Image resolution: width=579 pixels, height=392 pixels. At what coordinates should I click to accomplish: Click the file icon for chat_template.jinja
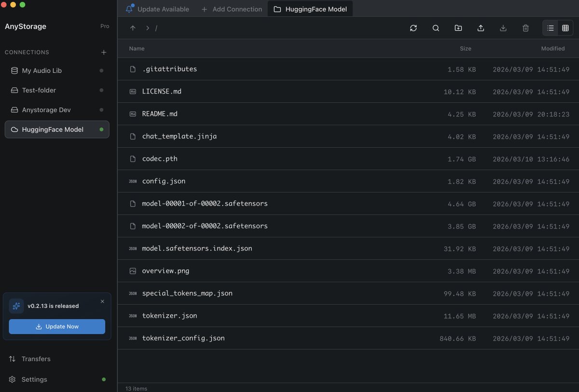[x=133, y=136]
